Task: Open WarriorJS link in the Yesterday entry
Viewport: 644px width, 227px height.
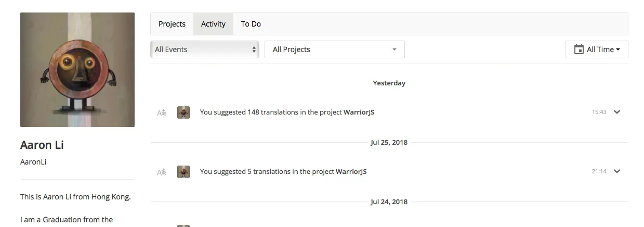Action: coord(359,112)
